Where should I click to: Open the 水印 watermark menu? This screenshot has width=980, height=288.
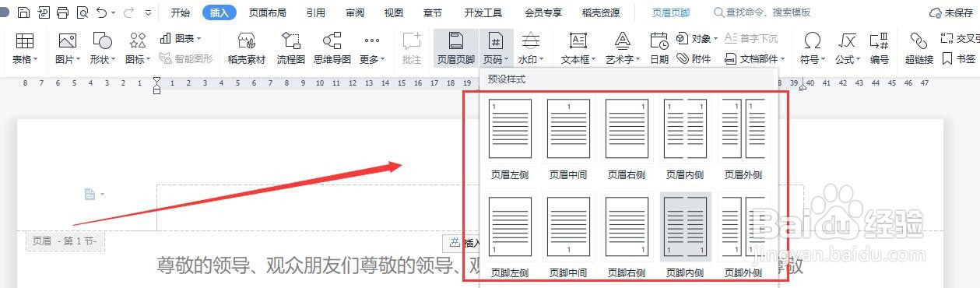(530, 48)
